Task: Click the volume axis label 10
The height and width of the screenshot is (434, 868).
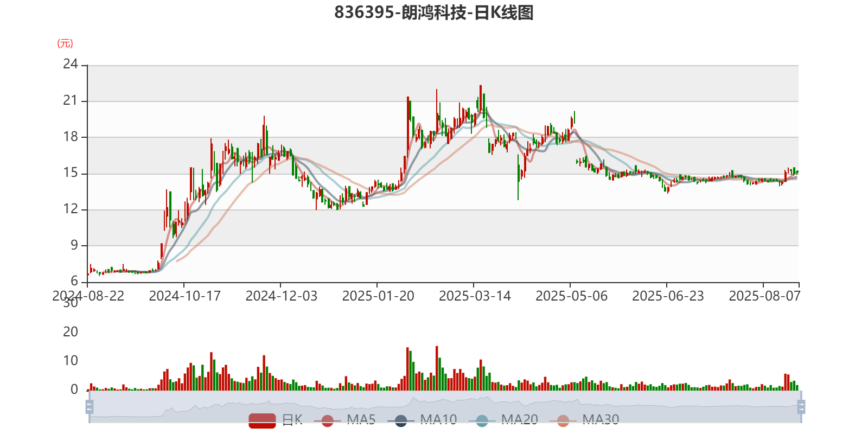Action: pos(71,361)
